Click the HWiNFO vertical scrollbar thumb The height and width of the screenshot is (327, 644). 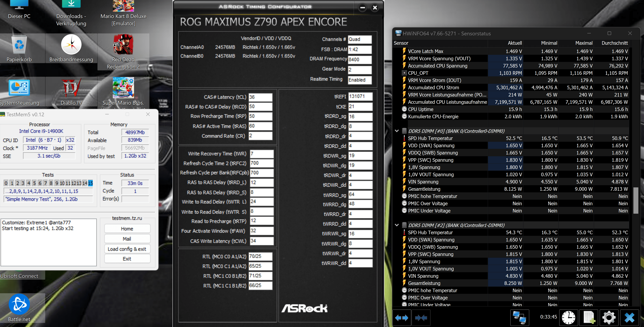click(636, 200)
